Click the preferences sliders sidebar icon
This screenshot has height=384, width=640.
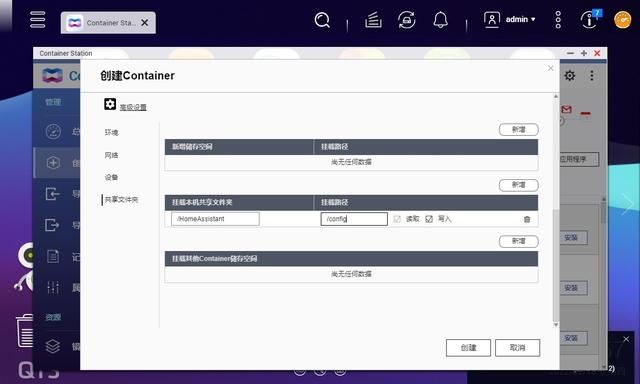pyautogui.click(x=53, y=287)
